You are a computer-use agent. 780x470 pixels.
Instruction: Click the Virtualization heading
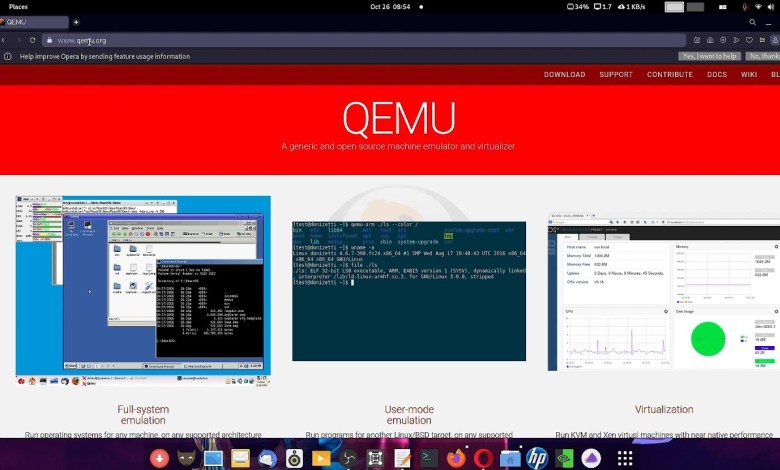664,409
